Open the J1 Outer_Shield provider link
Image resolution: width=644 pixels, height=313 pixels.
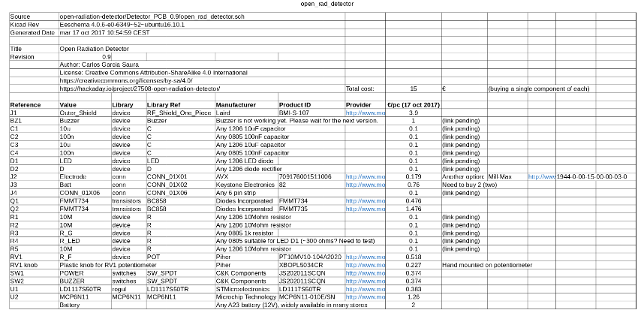coord(365,113)
